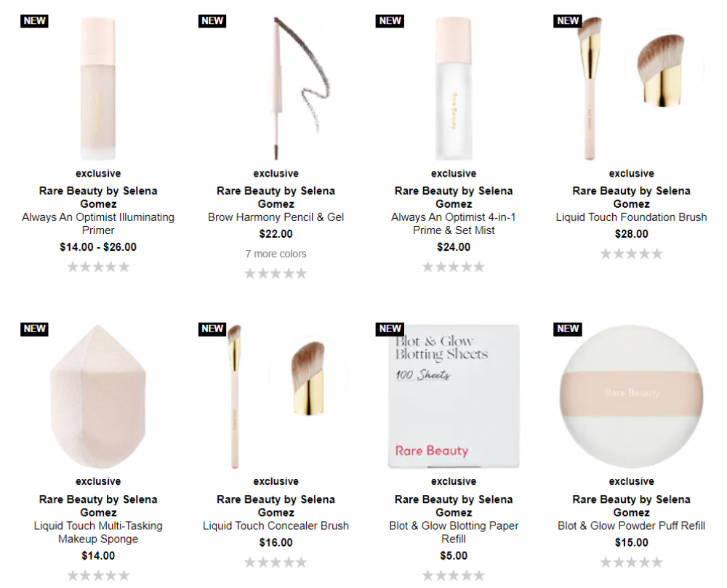Click the star rating under Concealer Brush
The width and height of the screenshot is (727, 588).
276,563
